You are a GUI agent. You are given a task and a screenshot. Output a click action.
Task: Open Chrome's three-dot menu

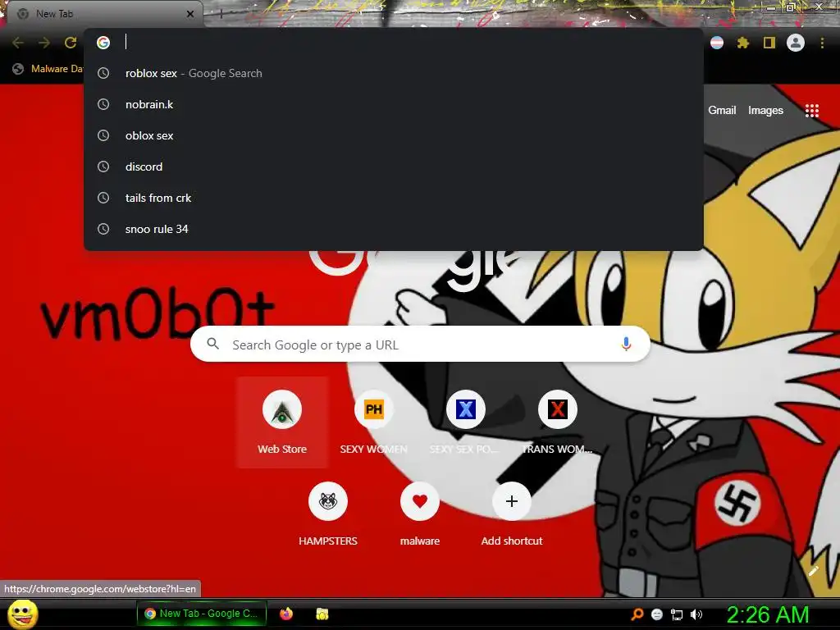point(822,43)
